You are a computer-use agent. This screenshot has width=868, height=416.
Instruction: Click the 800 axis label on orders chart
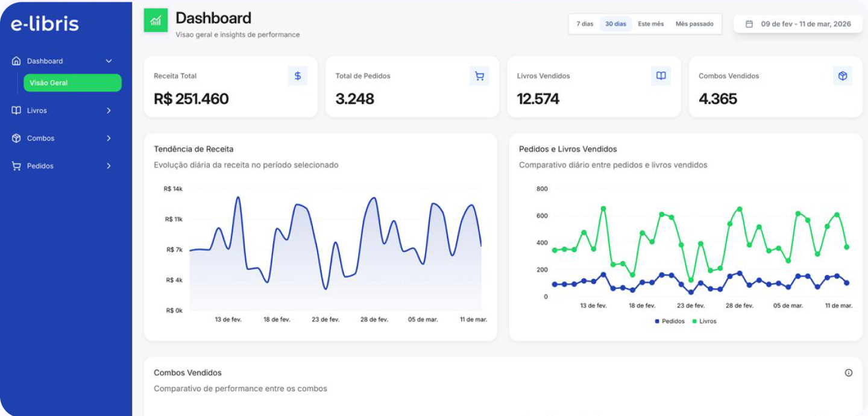(542, 189)
